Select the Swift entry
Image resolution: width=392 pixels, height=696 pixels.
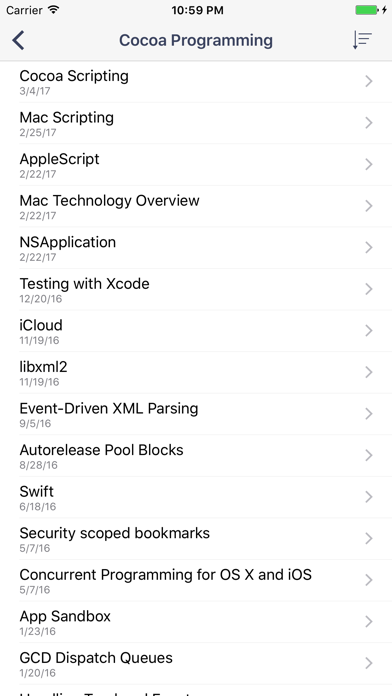(196, 497)
